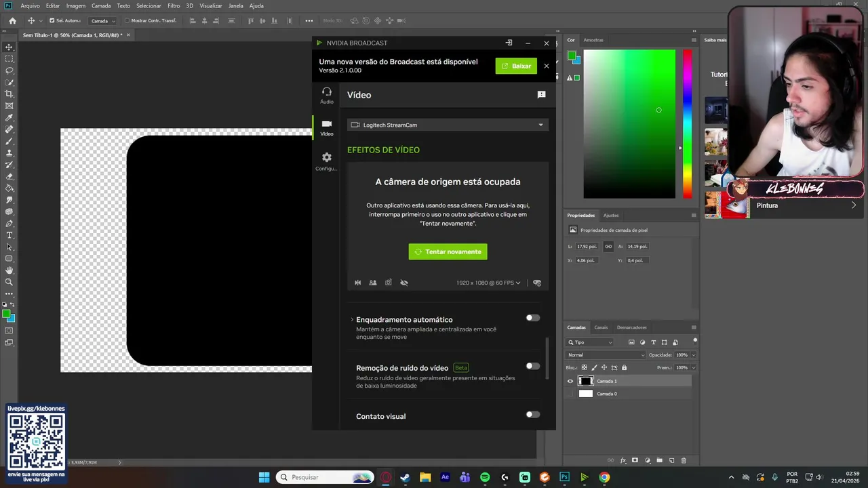Toggle Mostrar Contr. Transf. checkbox
Viewport: 868px width, 488px height.
[127, 20]
